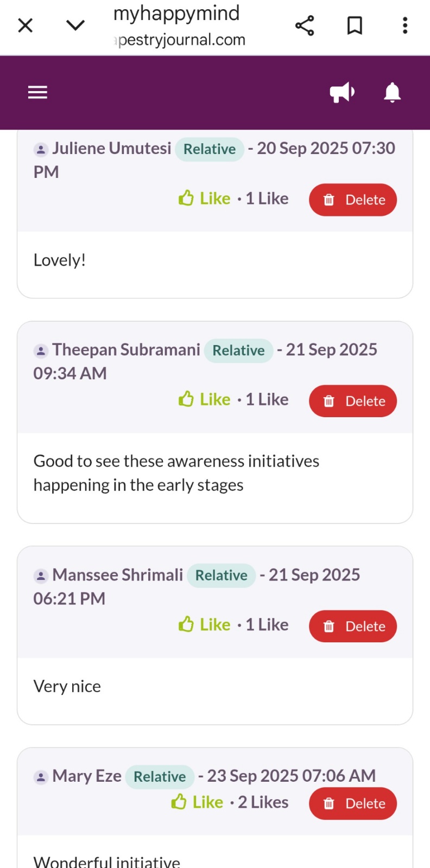Bookmark this page in browser

point(355,25)
